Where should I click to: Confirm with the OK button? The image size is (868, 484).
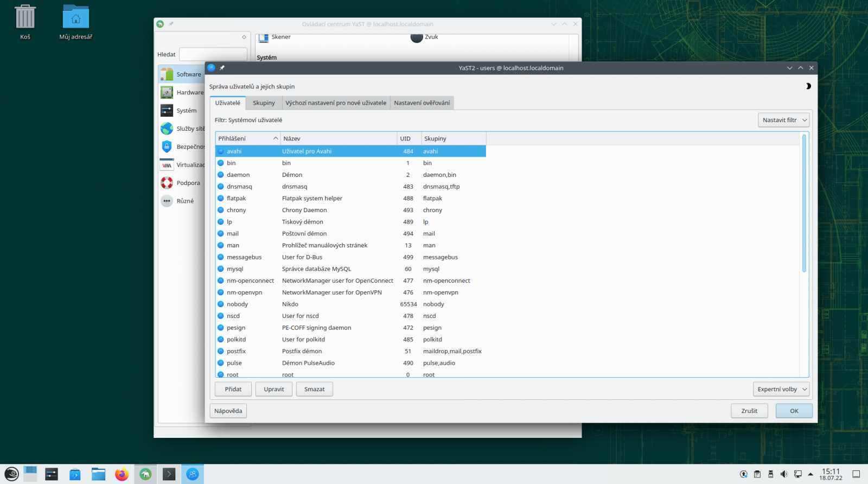coord(794,411)
